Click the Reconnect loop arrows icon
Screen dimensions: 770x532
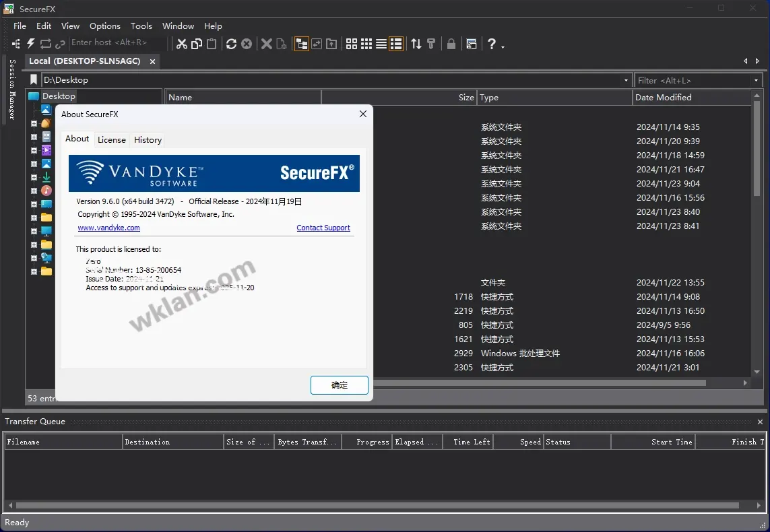point(46,44)
